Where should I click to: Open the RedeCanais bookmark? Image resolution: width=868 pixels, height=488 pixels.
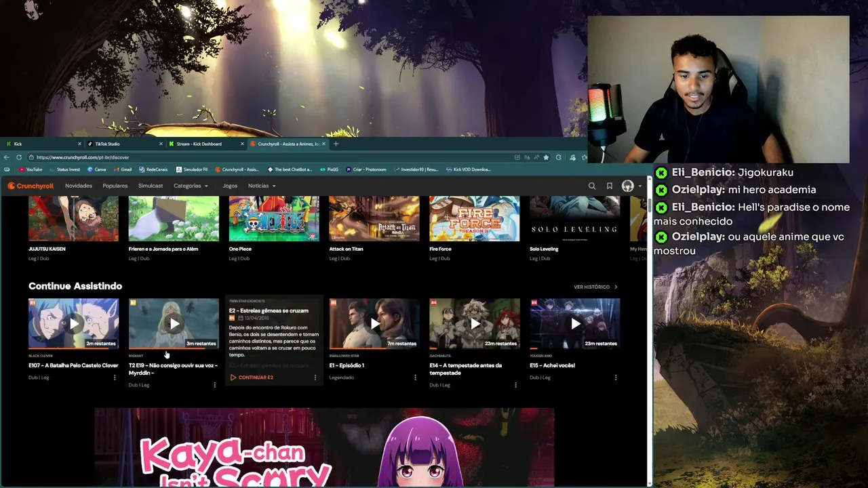click(x=153, y=169)
